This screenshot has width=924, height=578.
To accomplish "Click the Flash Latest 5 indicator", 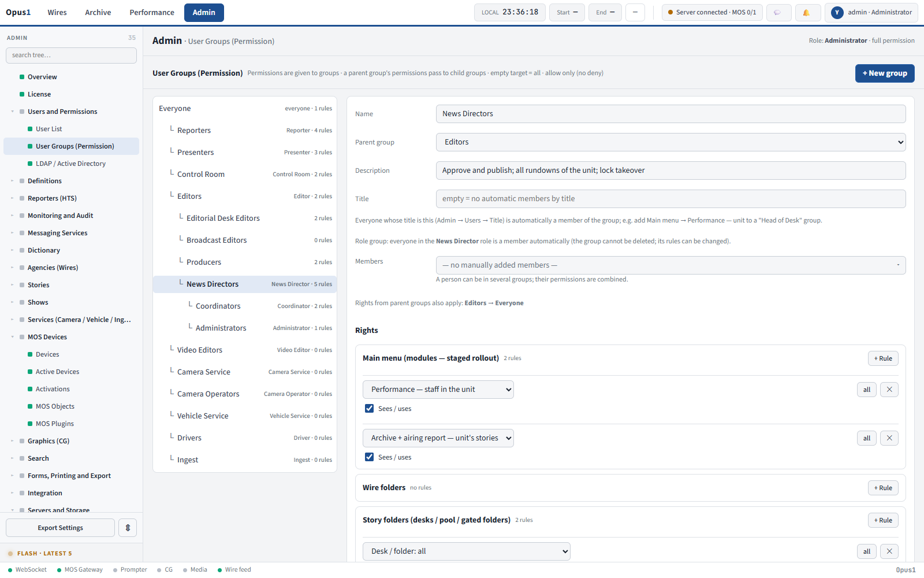I will pos(40,554).
